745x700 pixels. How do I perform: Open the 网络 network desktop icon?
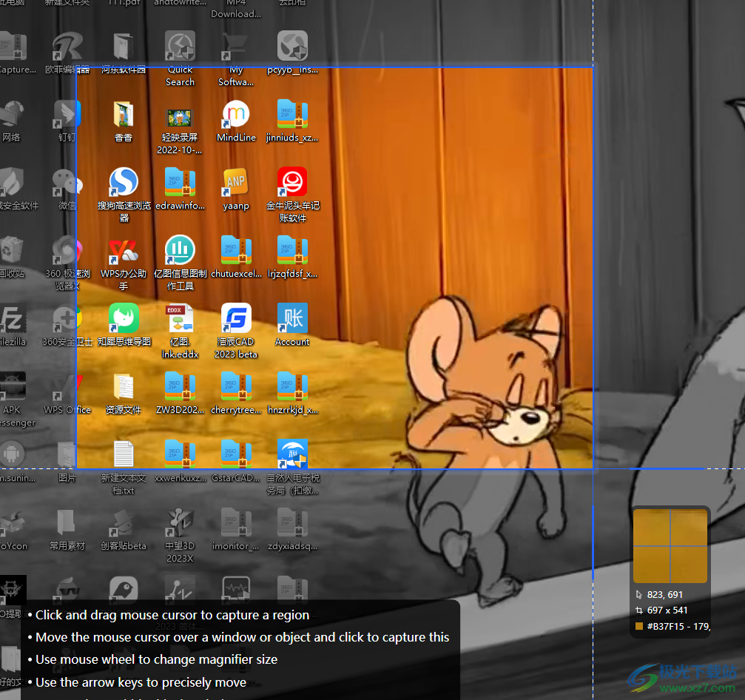(x=11, y=115)
